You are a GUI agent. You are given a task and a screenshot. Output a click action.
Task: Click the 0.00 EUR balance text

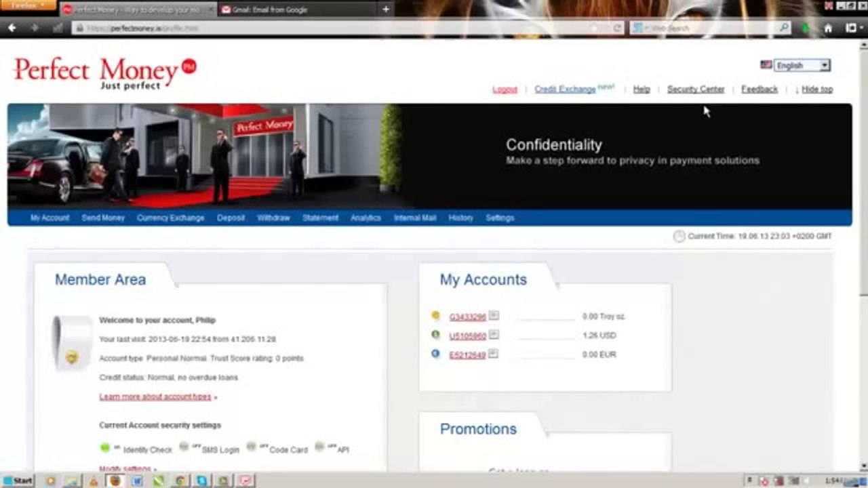599,354
